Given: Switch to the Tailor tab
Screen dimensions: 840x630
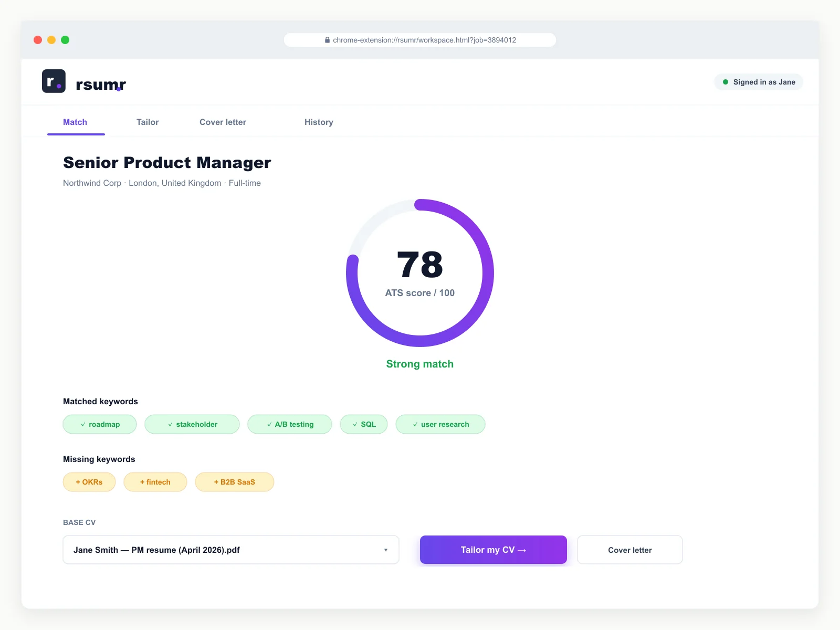Looking at the screenshot, I should [x=148, y=122].
